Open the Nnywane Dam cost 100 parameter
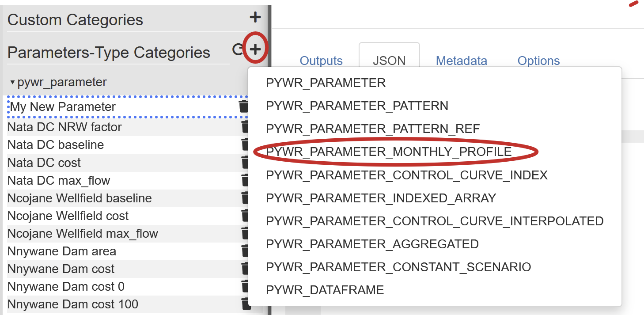 coord(73,304)
